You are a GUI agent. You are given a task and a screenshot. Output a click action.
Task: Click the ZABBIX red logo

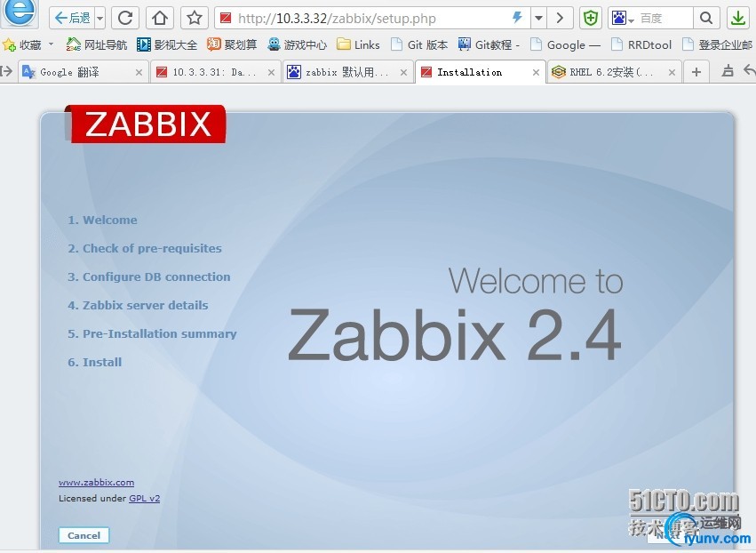[x=145, y=124]
